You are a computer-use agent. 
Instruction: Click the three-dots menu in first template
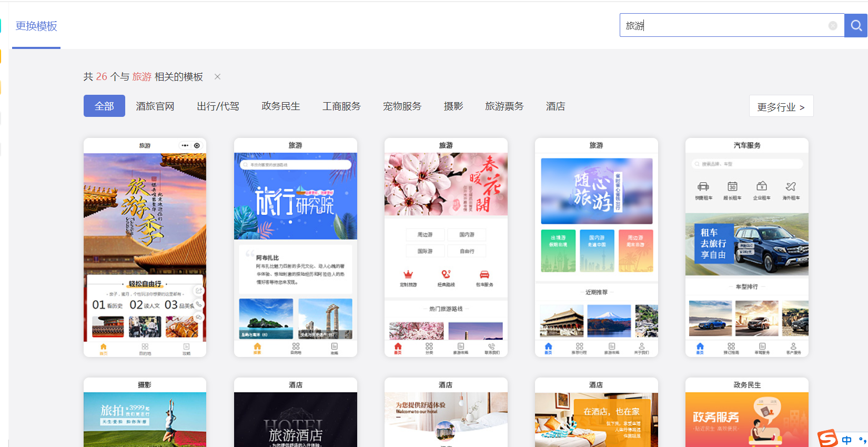(x=185, y=145)
